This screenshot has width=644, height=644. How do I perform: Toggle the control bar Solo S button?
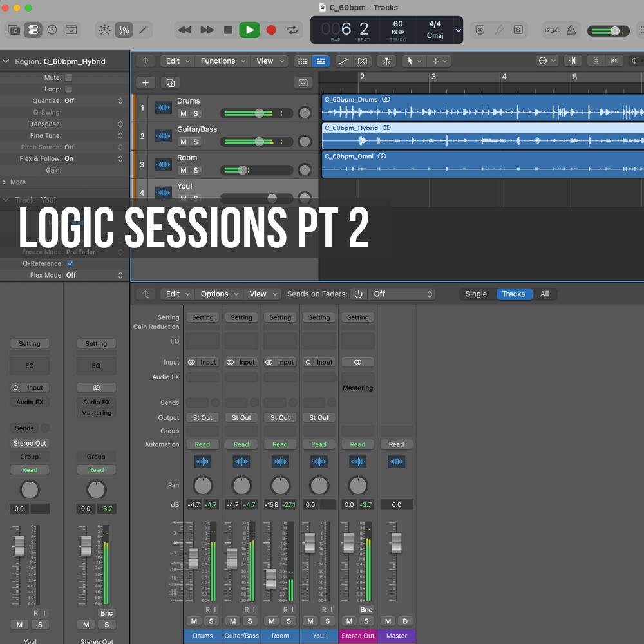(518, 30)
